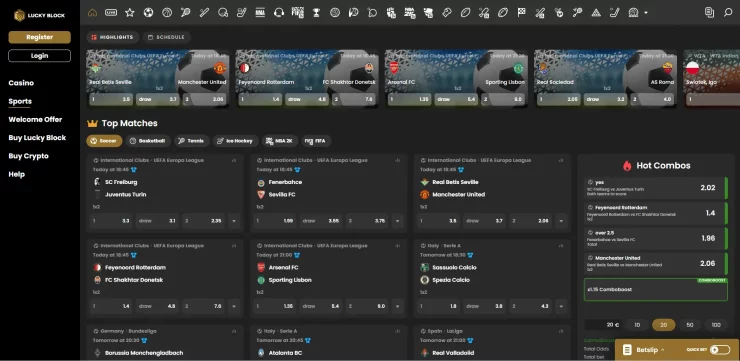Switch to the Highlights tab
Screen dimensions: 740x361
[112, 37]
